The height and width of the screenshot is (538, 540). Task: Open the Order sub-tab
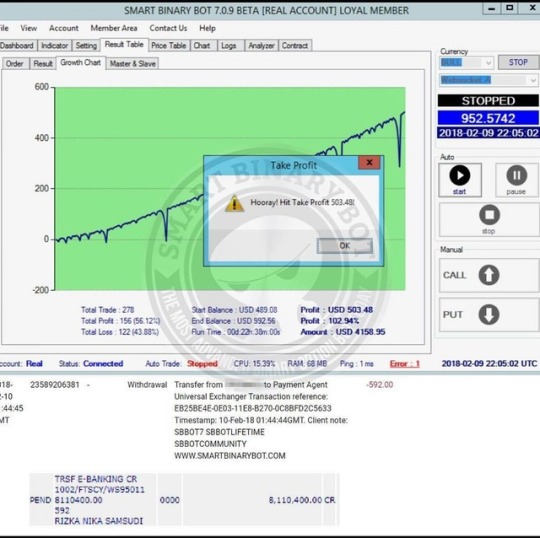[x=14, y=64]
